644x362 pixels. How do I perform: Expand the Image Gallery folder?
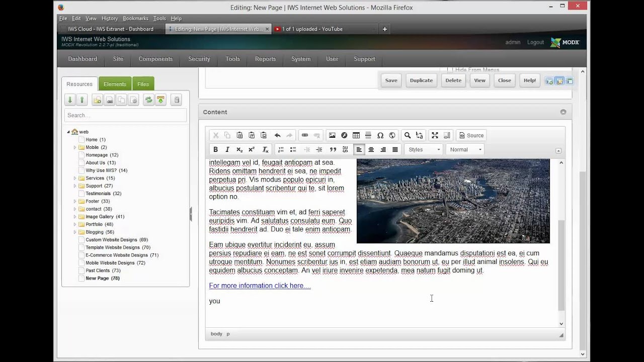(x=75, y=217)
